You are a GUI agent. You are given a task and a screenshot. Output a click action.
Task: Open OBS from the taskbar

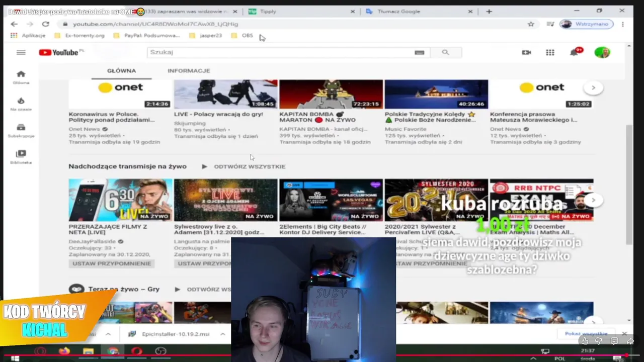160,351
